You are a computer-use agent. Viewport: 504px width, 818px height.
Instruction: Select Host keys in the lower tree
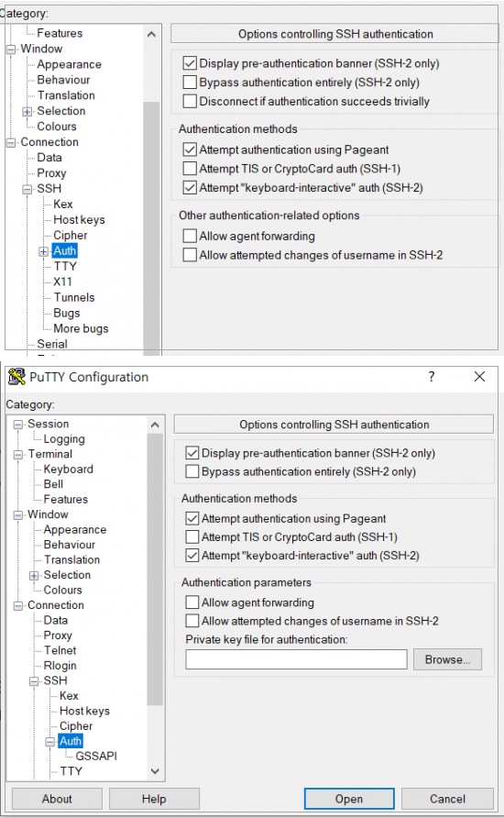(x=84, y=711)
